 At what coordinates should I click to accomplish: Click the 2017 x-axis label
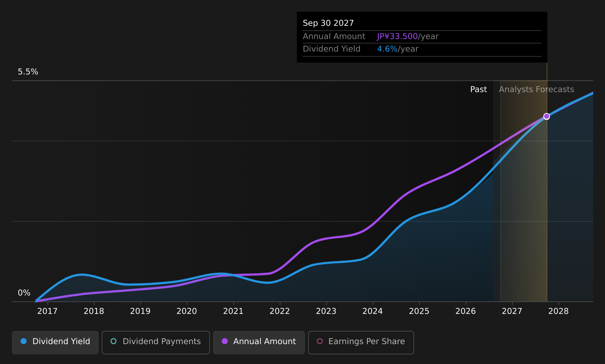tap(48, 311)
